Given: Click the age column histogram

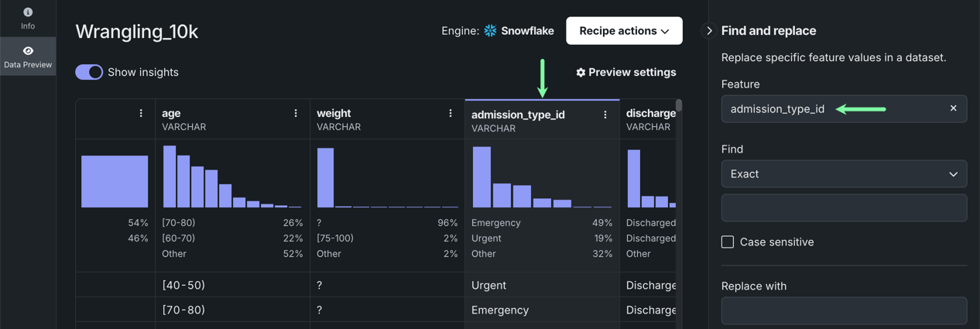Looking at the screenshot, I should coord(232,176).
